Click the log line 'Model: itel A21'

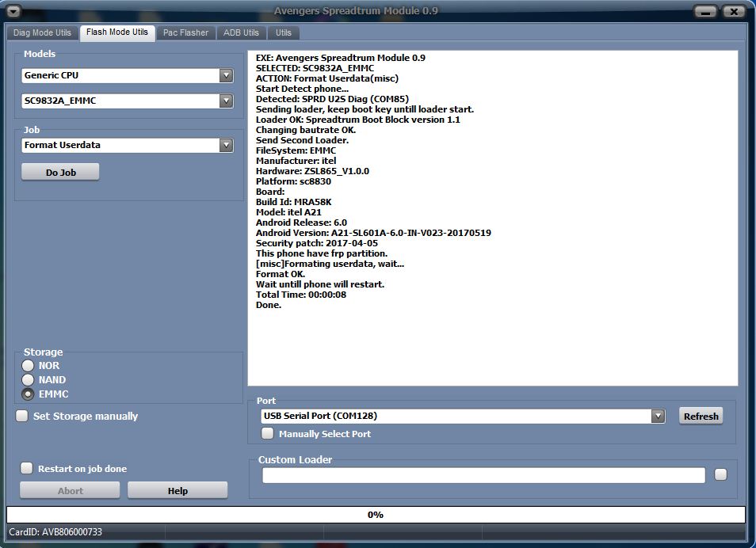click(288, 212)
